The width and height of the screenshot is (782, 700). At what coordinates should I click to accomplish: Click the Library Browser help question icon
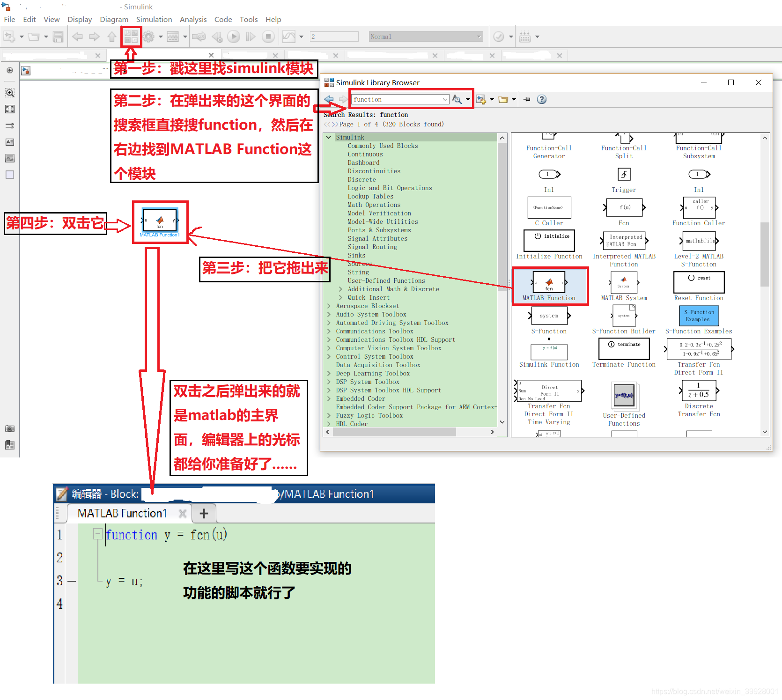(542, 99)
